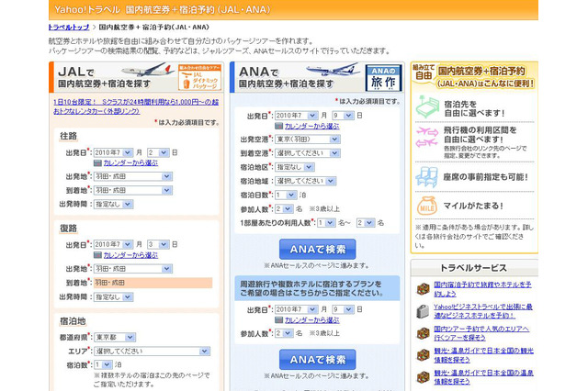Expand ANA 出発空港 dropdown showing 東京(羽田)
588x391 pixels.
point(308,140)
